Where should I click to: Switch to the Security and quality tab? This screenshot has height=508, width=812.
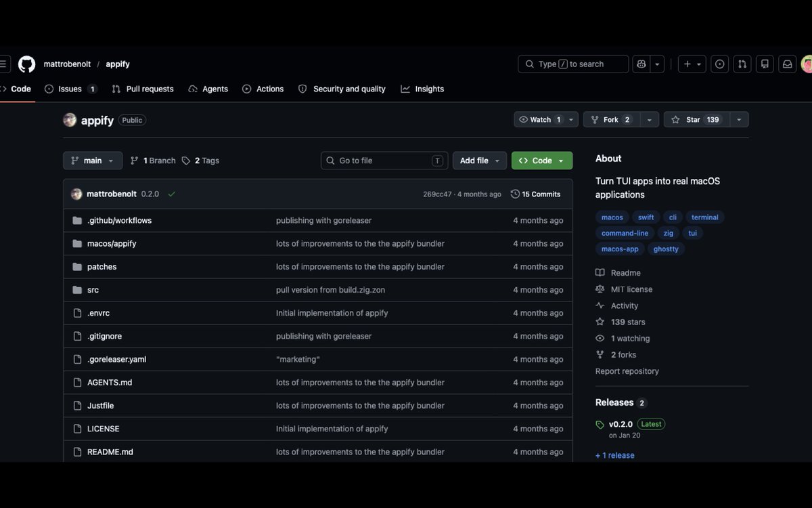tap(342, 89)
